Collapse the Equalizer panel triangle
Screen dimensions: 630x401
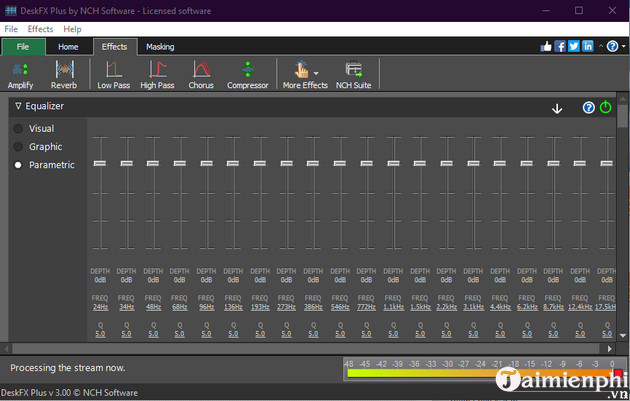[x=18, y=105]
